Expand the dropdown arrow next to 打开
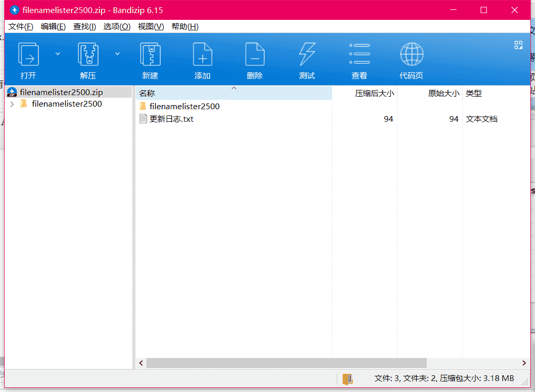Screen dimensions: 535x392 coord(58,54)
